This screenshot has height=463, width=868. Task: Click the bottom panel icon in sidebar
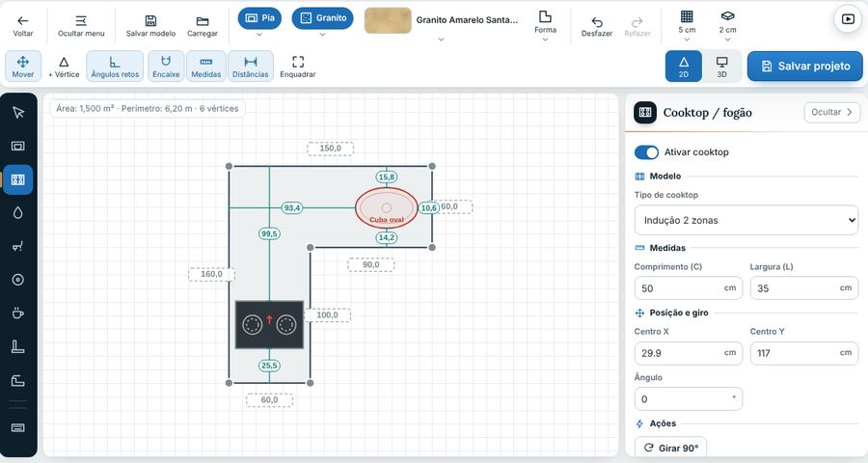coord(18,427)
